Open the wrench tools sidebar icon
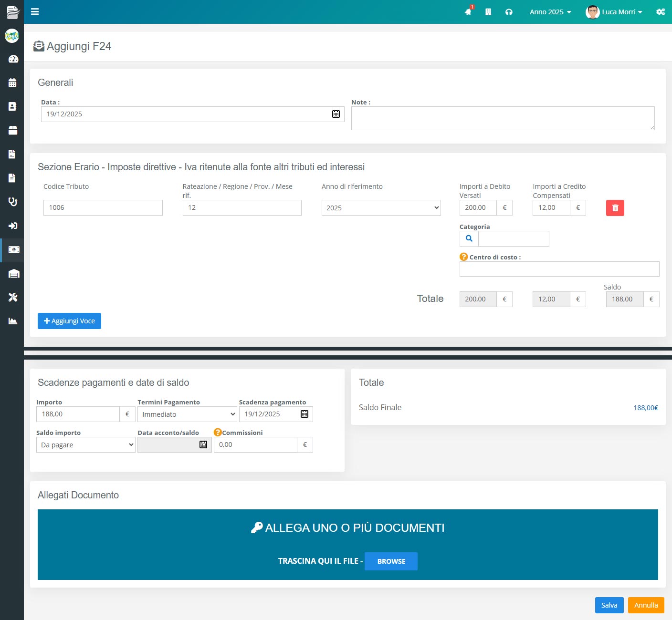The width and height of the screenshot is (672, 620). (x=13, y=297)
